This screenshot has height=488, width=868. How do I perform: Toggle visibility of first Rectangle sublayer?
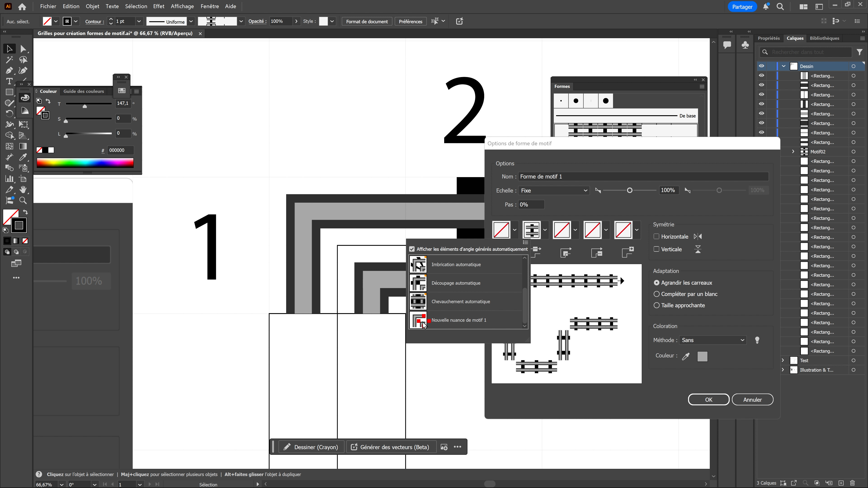pyautogui.click(x=762, y=75)
